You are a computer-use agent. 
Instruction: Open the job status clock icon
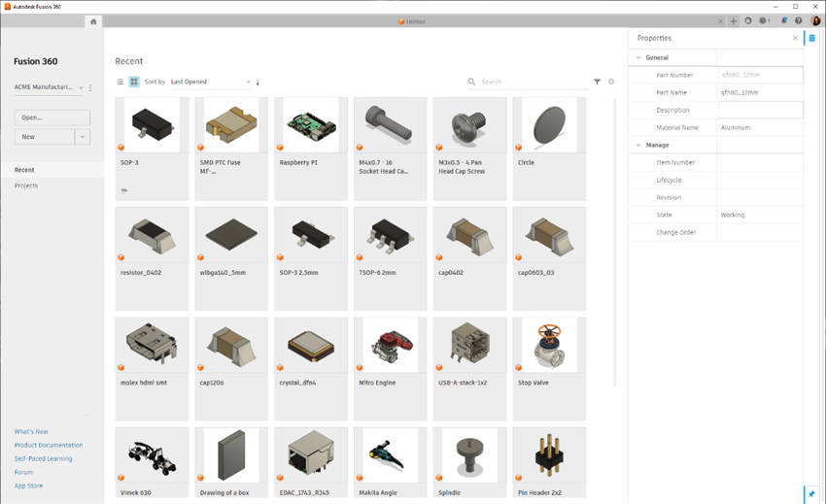click(764, 21)
